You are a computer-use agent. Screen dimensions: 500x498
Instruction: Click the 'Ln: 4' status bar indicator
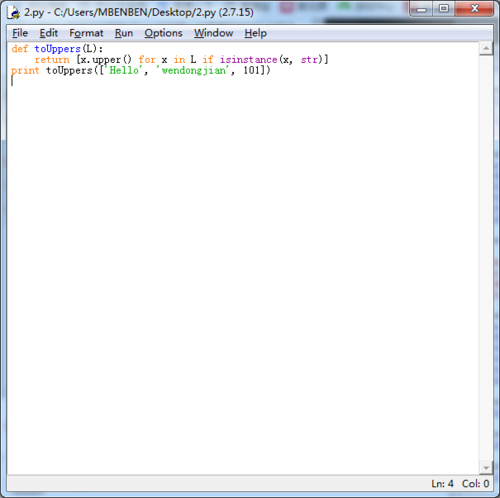click(x=442, y=483)
